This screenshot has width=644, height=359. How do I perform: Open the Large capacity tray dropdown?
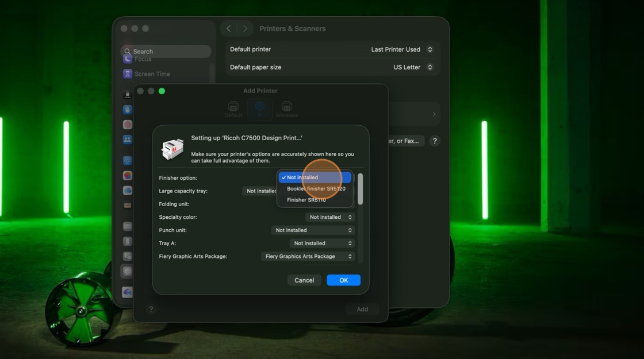260,191
